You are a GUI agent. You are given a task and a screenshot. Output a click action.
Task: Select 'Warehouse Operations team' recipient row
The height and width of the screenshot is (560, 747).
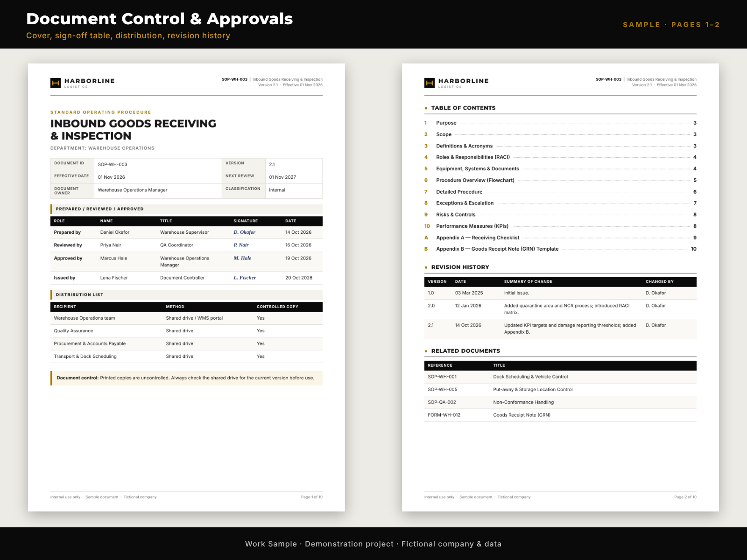coord(186,318)
